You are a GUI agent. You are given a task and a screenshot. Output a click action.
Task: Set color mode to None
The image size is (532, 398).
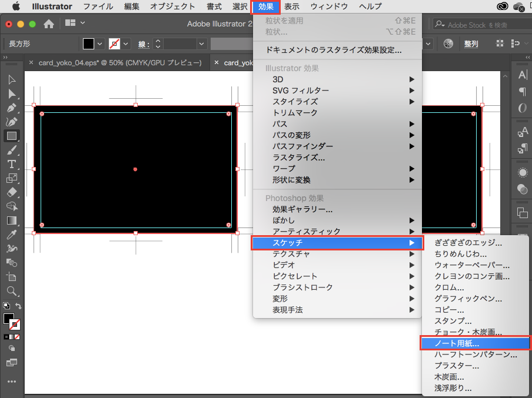click(x=17, y=337)
